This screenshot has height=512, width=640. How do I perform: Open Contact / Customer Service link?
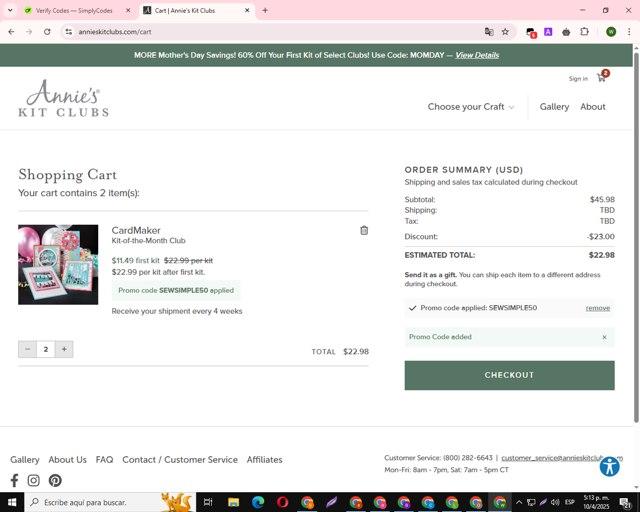click(180, 460)
